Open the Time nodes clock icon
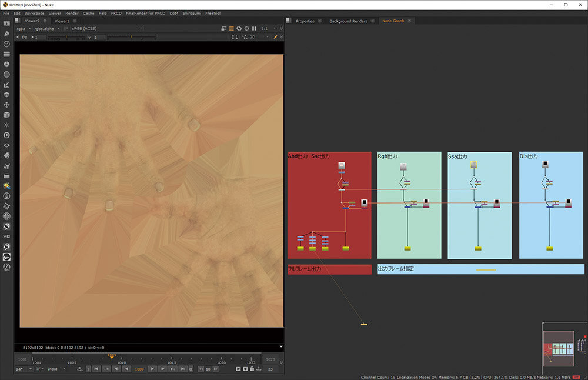 point(6,44)
